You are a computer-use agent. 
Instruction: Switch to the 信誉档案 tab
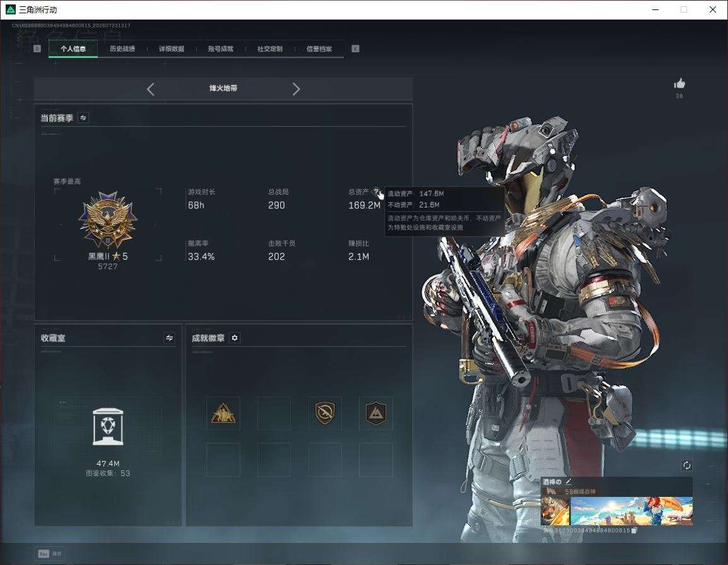pos(319,49)
